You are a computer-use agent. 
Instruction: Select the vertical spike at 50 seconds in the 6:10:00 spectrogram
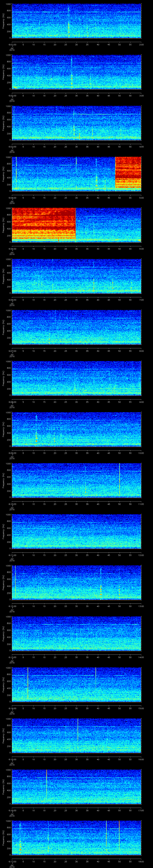click(119, 479)
